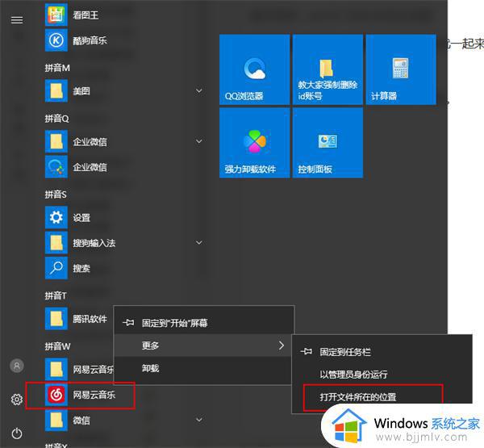Open the 酷狗音乐 app icon
The height and width of the screenshot is (448, 484).
point(56,40)
